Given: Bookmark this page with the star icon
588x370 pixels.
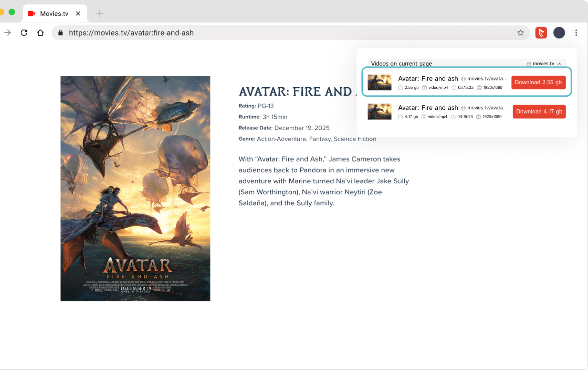Looking at the screenshot, I should [520, 33].
